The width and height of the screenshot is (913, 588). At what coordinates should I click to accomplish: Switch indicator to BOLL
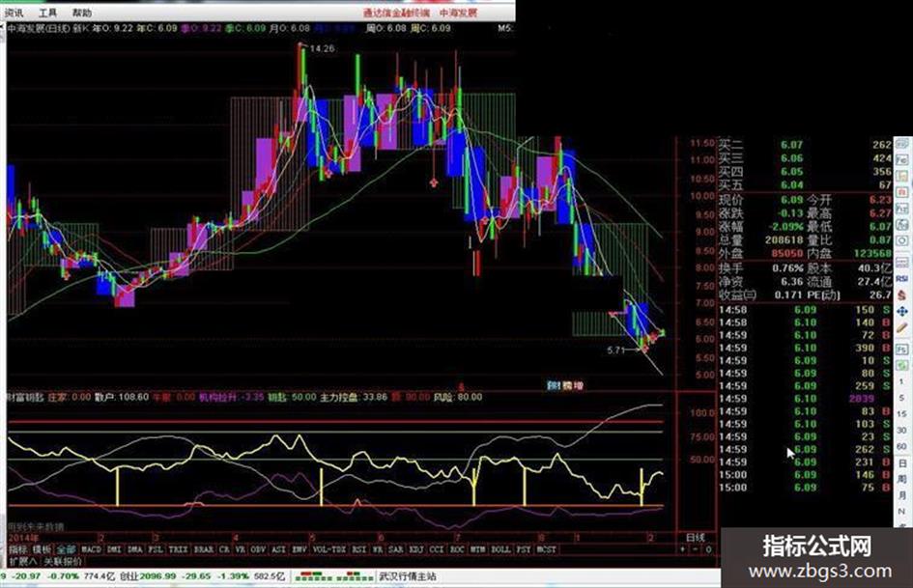pos(500,549)
